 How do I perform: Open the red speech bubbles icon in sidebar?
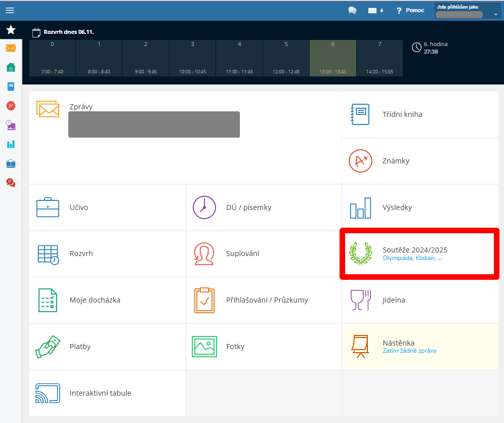[11, 183]
